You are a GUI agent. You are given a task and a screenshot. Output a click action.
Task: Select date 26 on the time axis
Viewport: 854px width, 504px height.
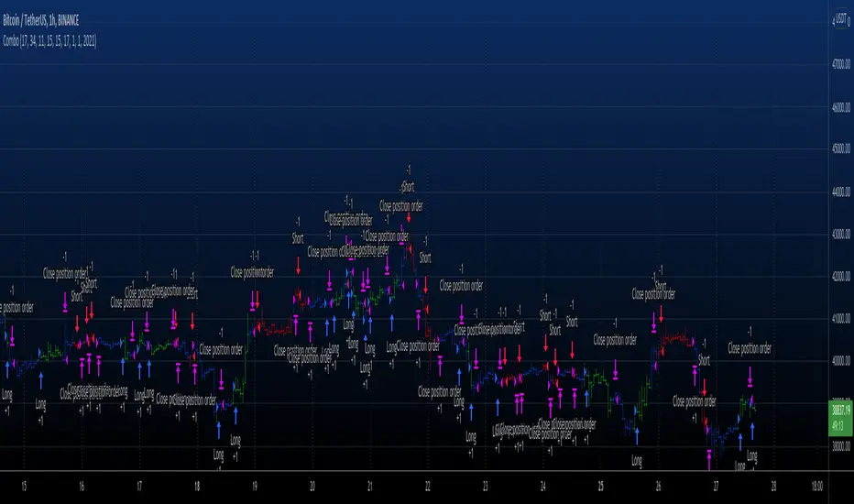(x=659, y=486)
